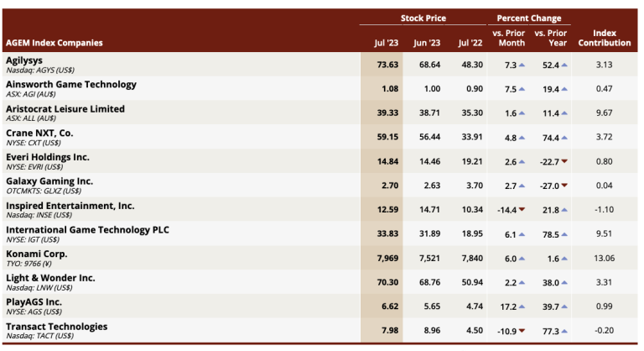Image resolution: width=644 pixels, height=351 pixels.
Task: Click the red down arrow beside -27.0
Action: coord(564,186)
